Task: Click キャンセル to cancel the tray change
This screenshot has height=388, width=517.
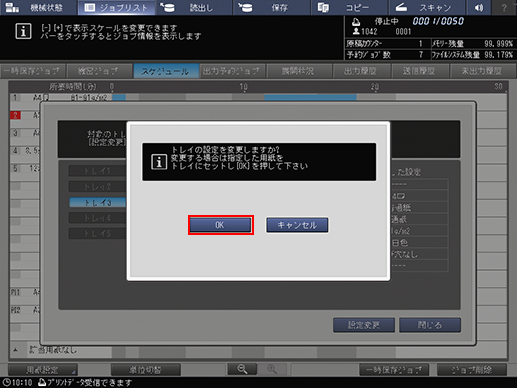Action: (297, 225)
